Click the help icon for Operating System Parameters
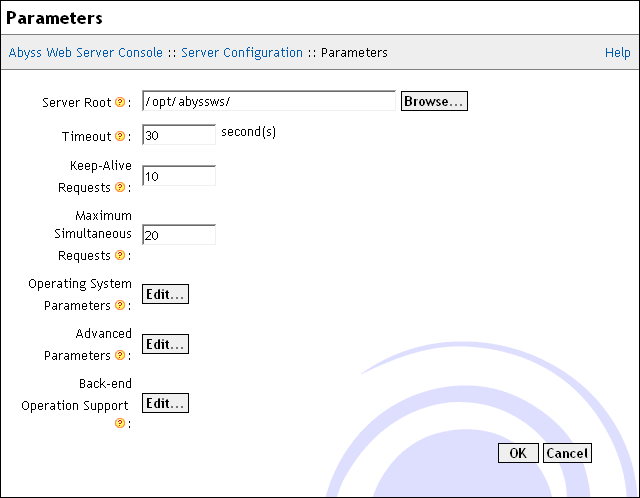 pos(120,305)
